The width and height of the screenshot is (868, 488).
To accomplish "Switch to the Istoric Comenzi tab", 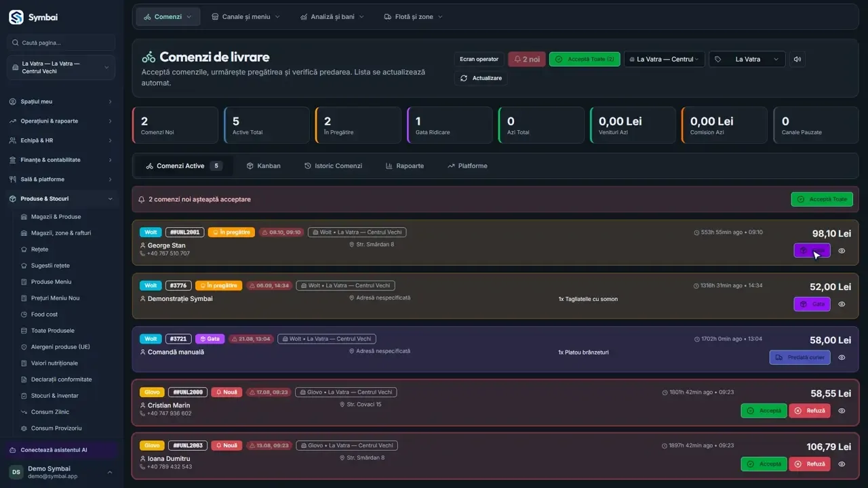I will [333, 166].
